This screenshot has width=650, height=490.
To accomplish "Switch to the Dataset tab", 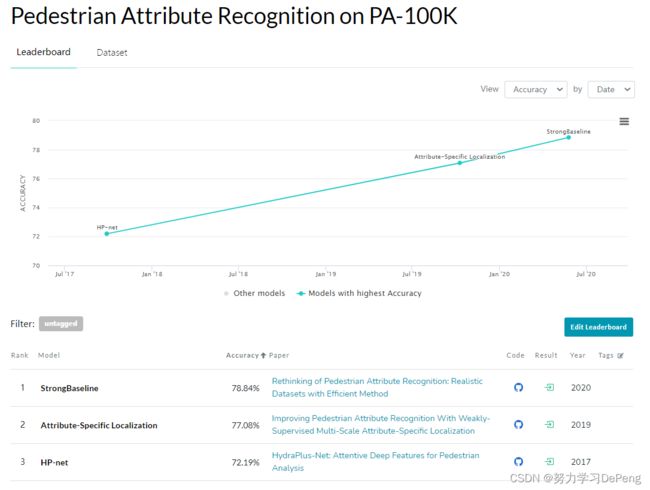I will pos(112,53).
